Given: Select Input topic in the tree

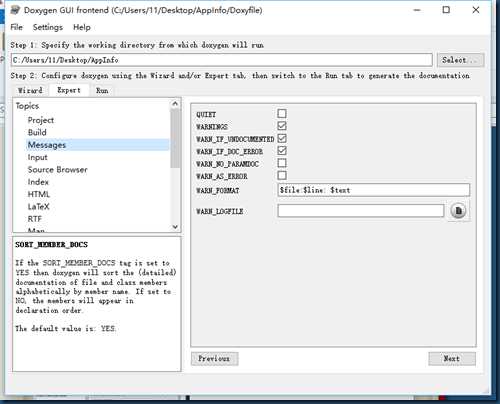Looking at the screenshot, I should [37, 157].
